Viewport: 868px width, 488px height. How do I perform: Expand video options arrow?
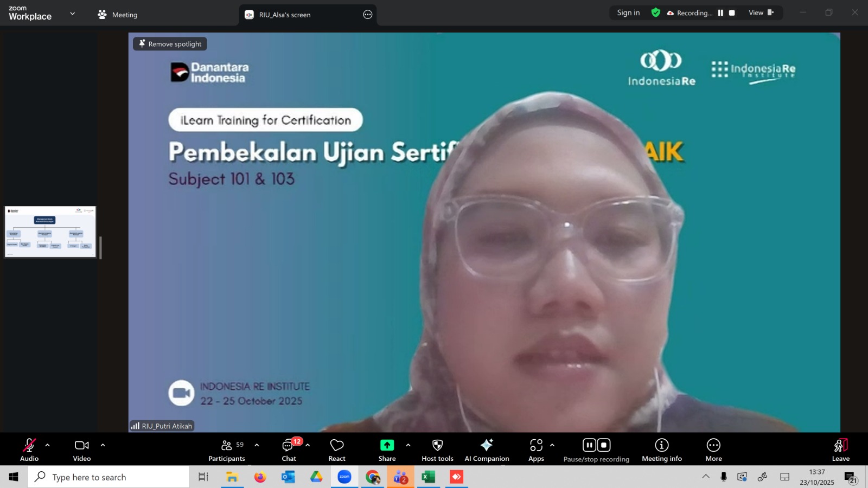point(103,445)
